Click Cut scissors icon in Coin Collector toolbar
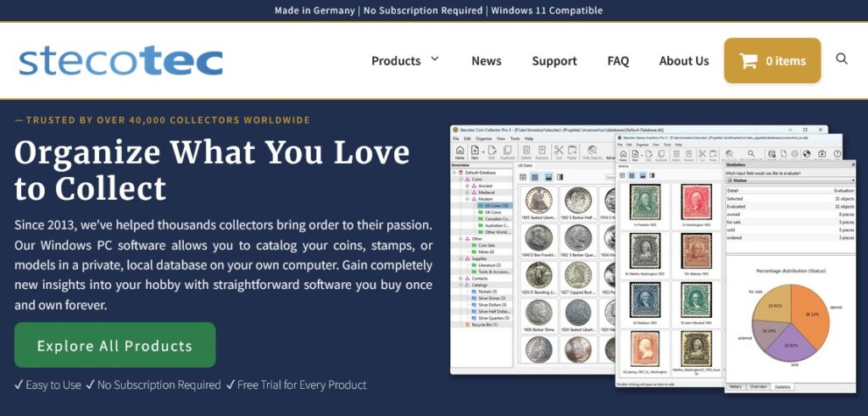This screenshot has width=868, height=416. pyautogui.click(x=559, y=151)
